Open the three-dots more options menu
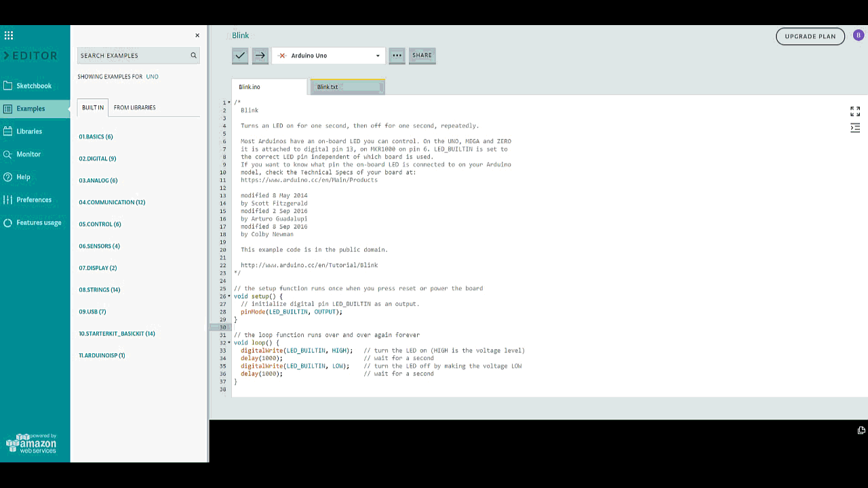Screen dimensions: 868x488 click(x=397, y=56)
